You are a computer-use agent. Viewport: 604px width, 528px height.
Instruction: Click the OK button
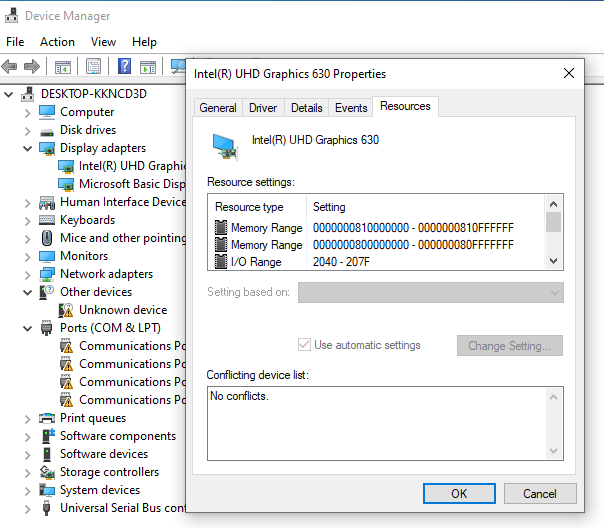[459, 493]
